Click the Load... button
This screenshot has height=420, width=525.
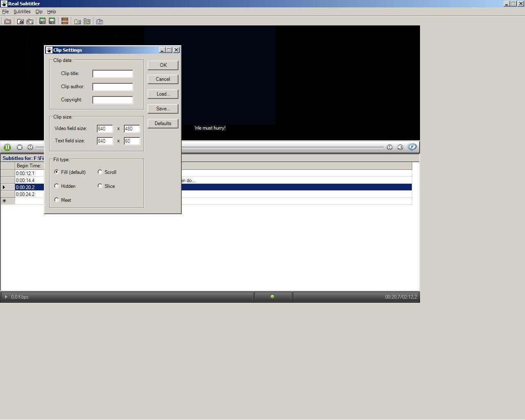(163, 94)
